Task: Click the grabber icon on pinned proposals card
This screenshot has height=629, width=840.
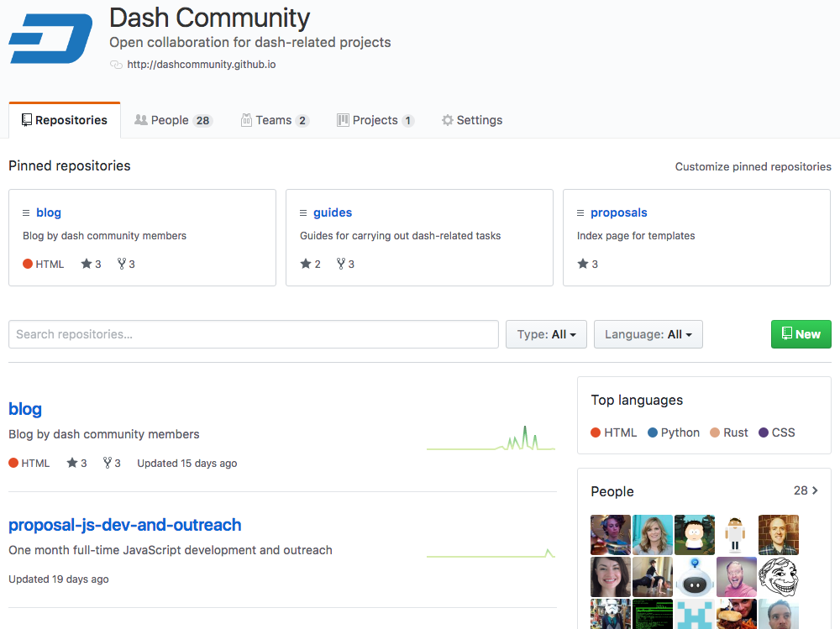Action: pyautogui.click(x=580, y=213)
